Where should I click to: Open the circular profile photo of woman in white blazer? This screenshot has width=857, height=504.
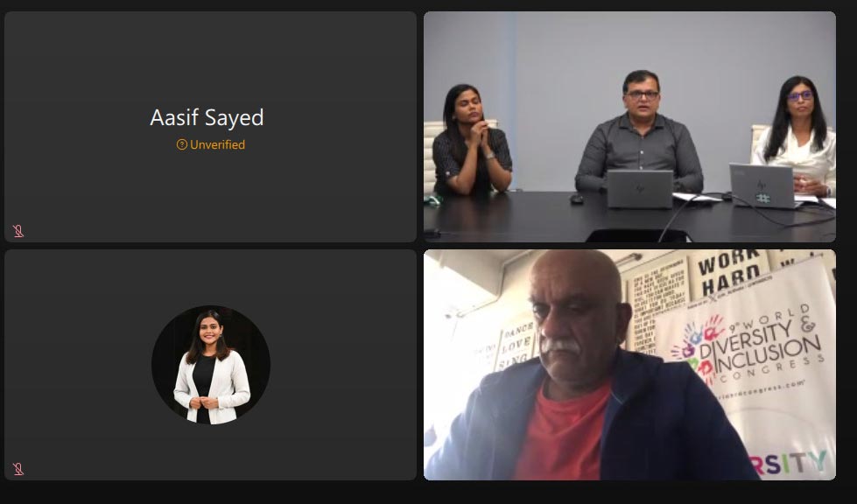coord(211,365)
